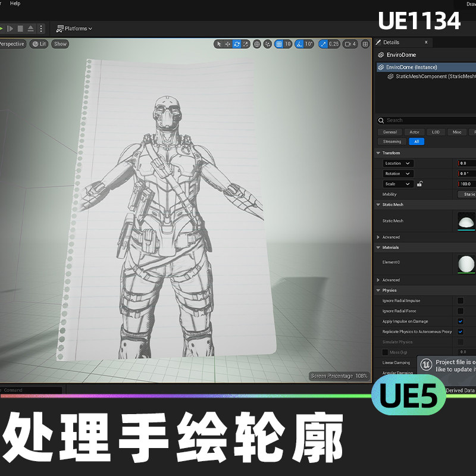Enable surface snapping globe icon

pos(256,43)
